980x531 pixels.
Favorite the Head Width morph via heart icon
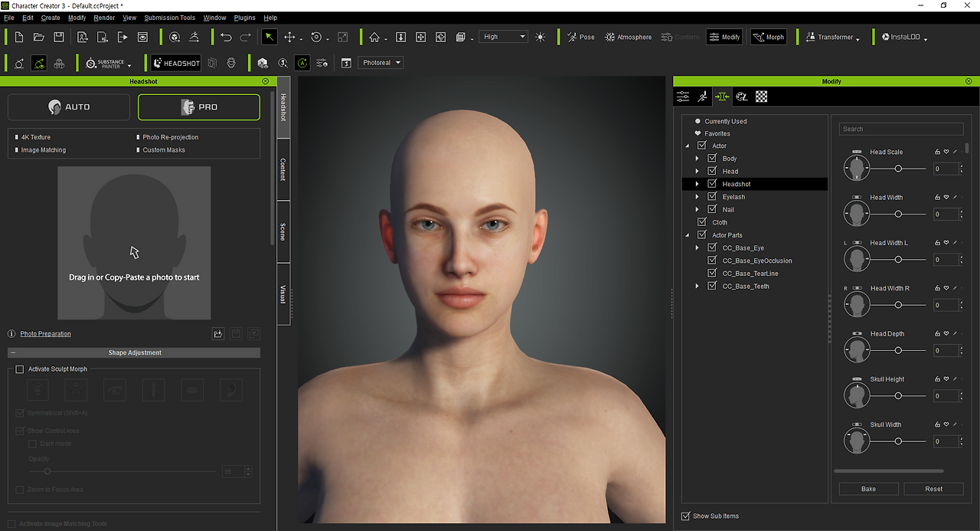pos(946,198)
